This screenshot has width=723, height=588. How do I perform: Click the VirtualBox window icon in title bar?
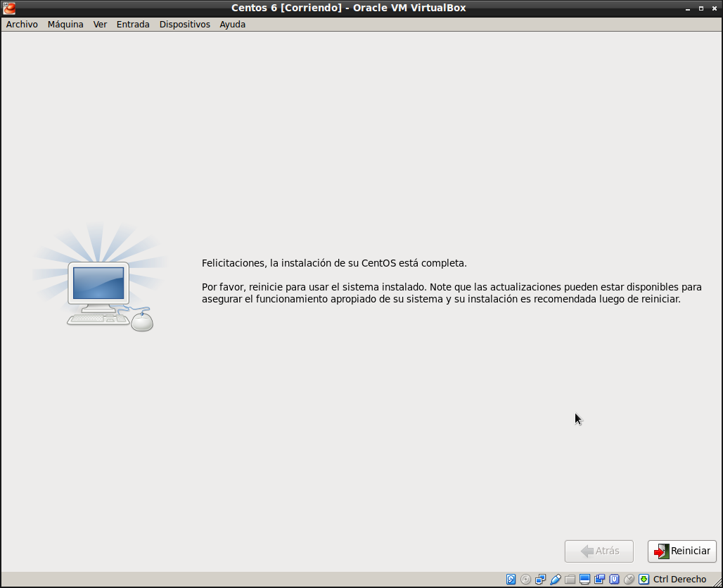(x=9, y=8)
